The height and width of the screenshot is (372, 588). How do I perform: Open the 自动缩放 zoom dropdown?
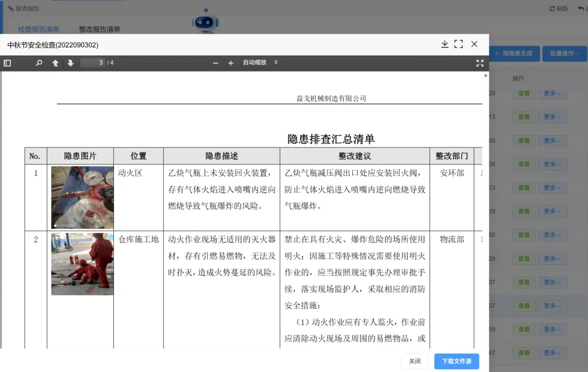[260, 62]
